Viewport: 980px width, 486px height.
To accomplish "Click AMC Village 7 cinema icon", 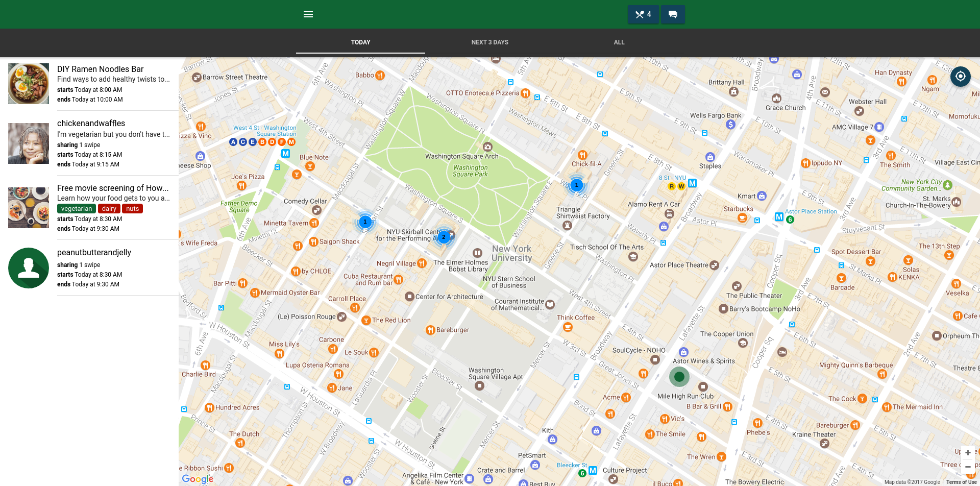I will (879, 127).
